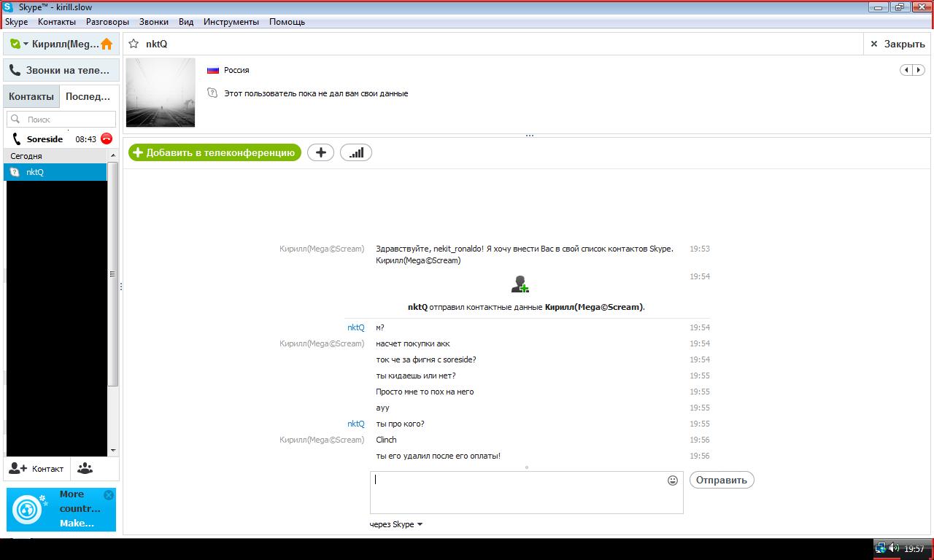The height and width of the screenshot is (560, 934).
Task: Open the Инструменты menu
Action: 231,22
